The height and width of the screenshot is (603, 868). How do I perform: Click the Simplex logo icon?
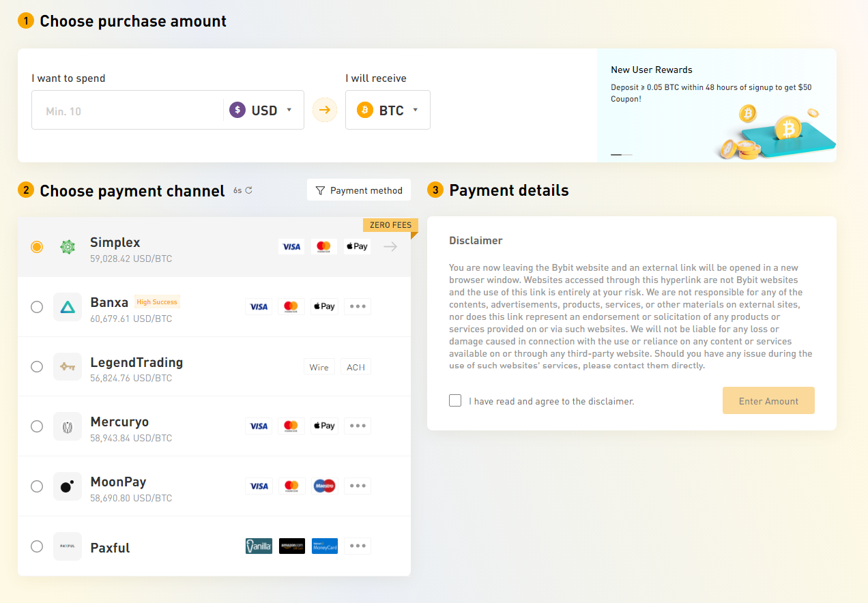point(67,247)
